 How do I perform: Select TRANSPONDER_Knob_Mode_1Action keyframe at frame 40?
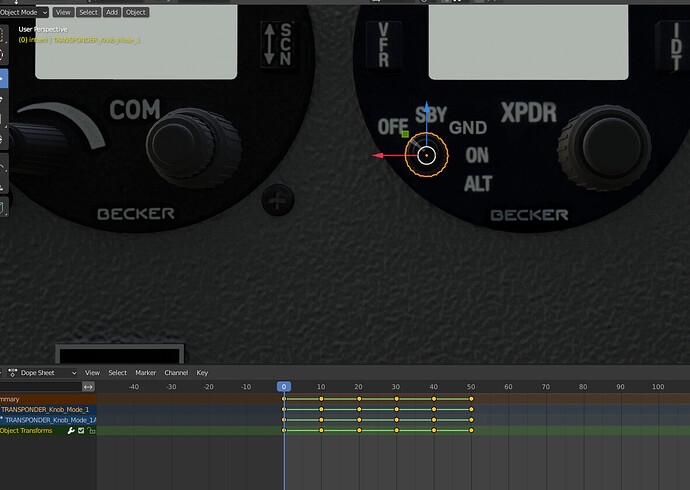(x=434, y=420)
